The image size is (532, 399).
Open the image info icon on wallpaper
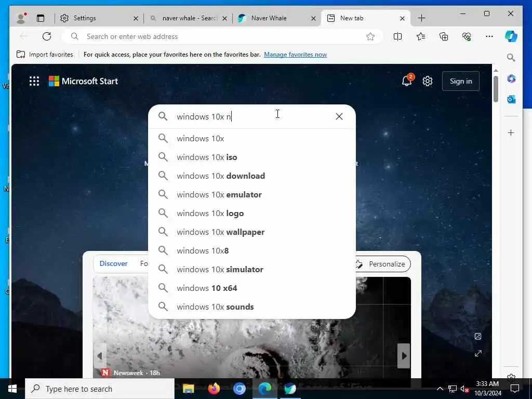(x=478, y=336)
